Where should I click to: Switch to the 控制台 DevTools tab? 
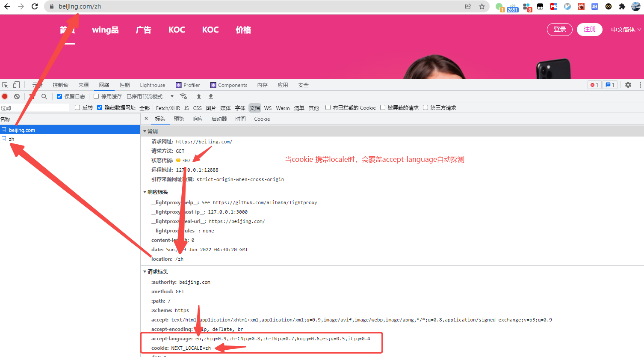(x=60, y=85)
